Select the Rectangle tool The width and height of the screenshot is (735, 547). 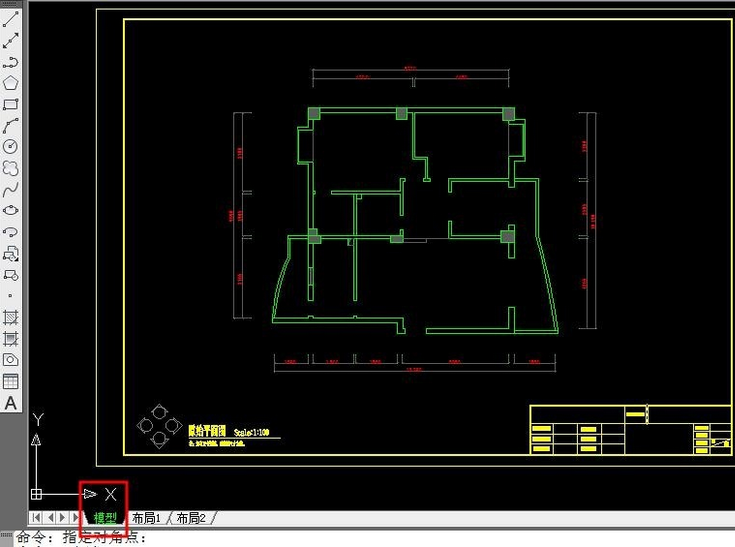point(11,104)
